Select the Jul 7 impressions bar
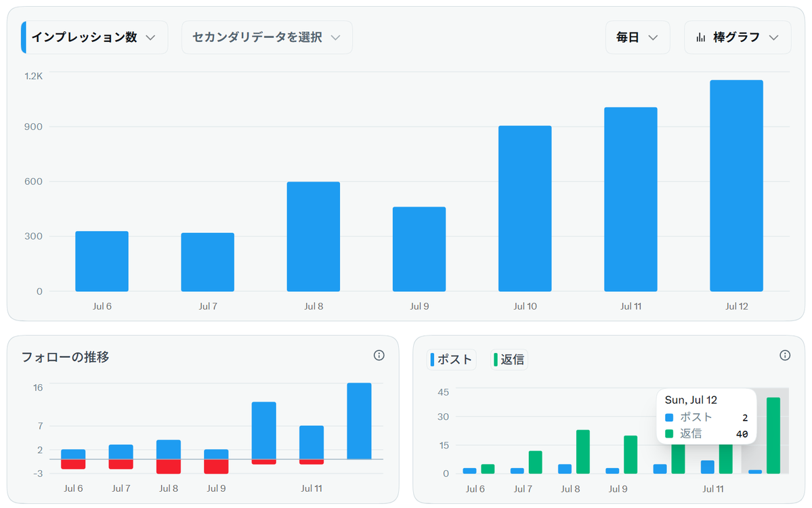 tap(208, 262)
